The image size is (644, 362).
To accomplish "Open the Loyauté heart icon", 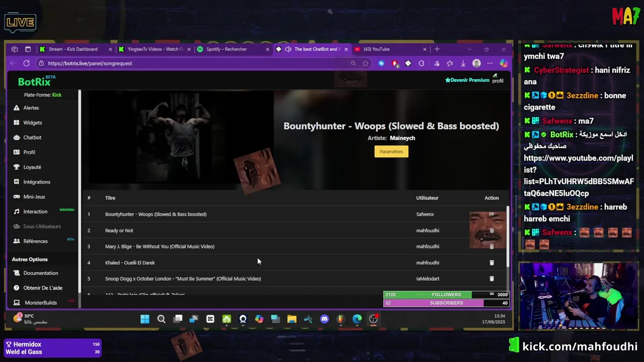I will 17,167.
